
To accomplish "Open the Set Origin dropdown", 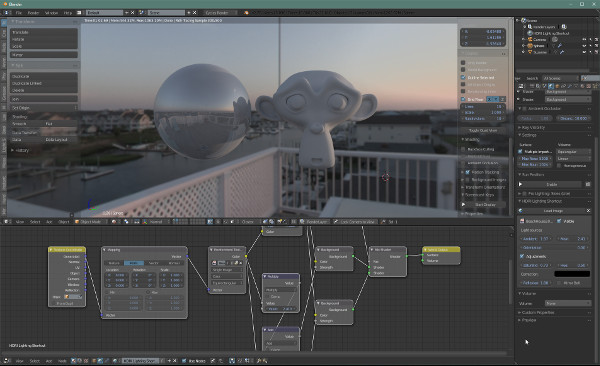I will click(44, 108).
